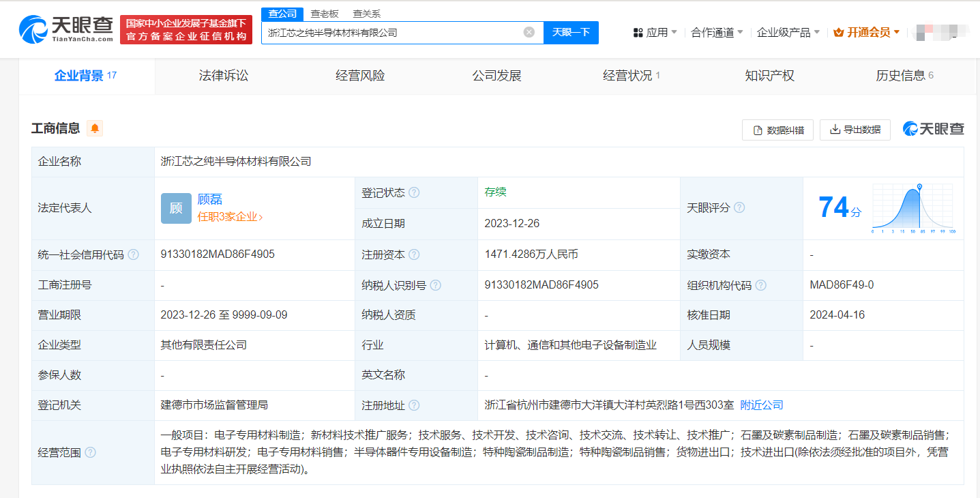Click help icon next to 登记状态
The width and height of the screenshot is (980, 498).
(x=414, y=193)
